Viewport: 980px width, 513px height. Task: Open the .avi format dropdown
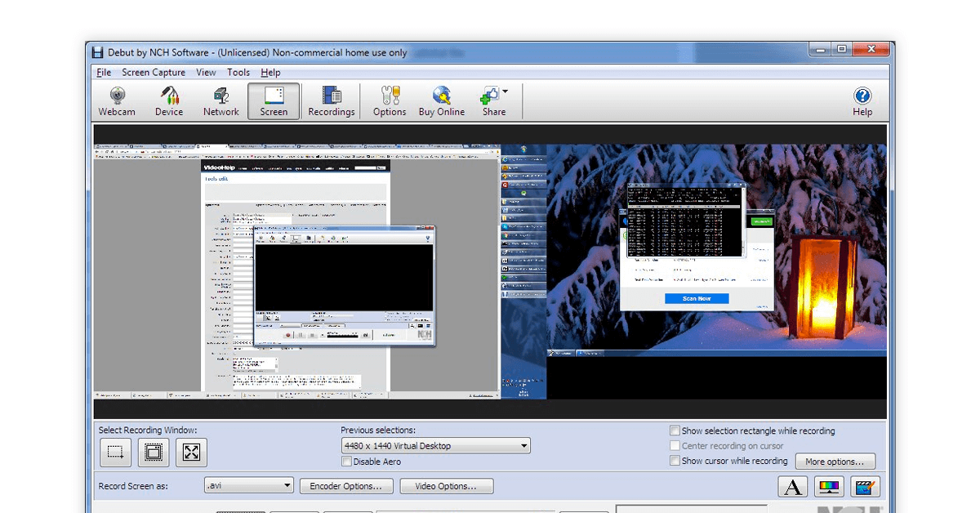248,485
